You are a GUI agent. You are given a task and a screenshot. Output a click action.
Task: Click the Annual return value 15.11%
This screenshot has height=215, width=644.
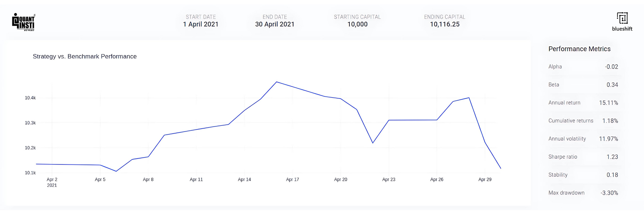pyautogui.click(x=608, y=103)
